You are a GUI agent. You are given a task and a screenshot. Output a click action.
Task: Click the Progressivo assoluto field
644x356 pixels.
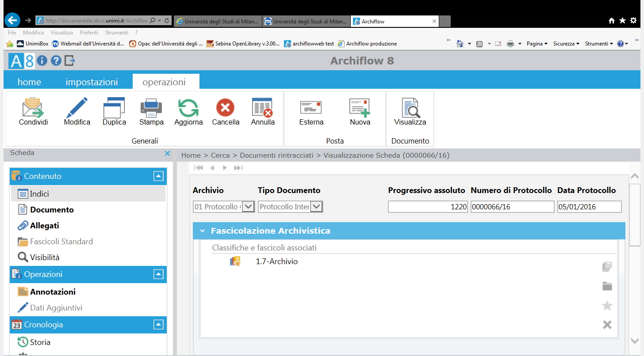click(x=428, y=207)
